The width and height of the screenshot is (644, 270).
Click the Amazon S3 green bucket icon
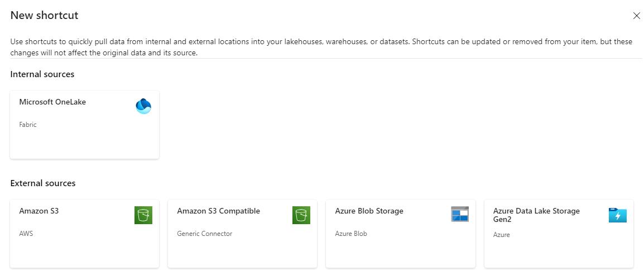click(x=143, y=215)
